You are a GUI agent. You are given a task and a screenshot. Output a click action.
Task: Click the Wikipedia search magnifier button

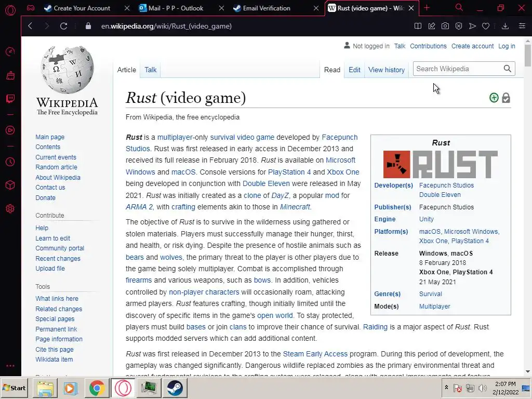pos(507,69)
